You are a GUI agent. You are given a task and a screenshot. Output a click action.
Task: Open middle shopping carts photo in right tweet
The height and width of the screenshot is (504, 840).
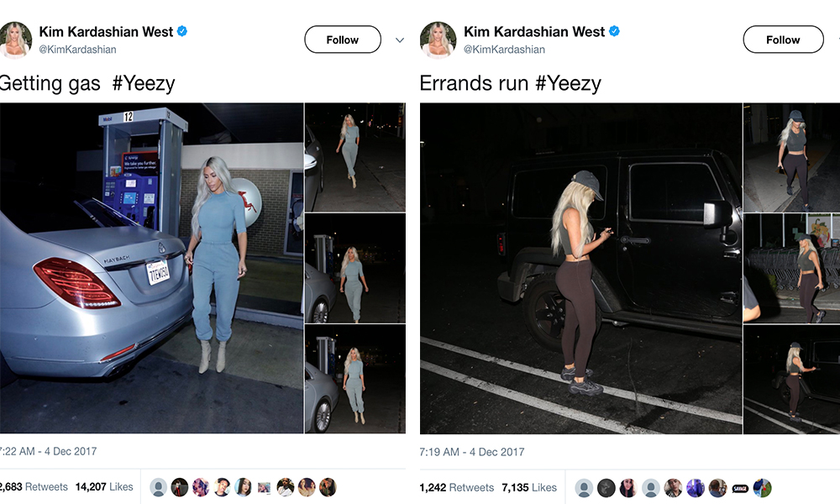point(792,268)
